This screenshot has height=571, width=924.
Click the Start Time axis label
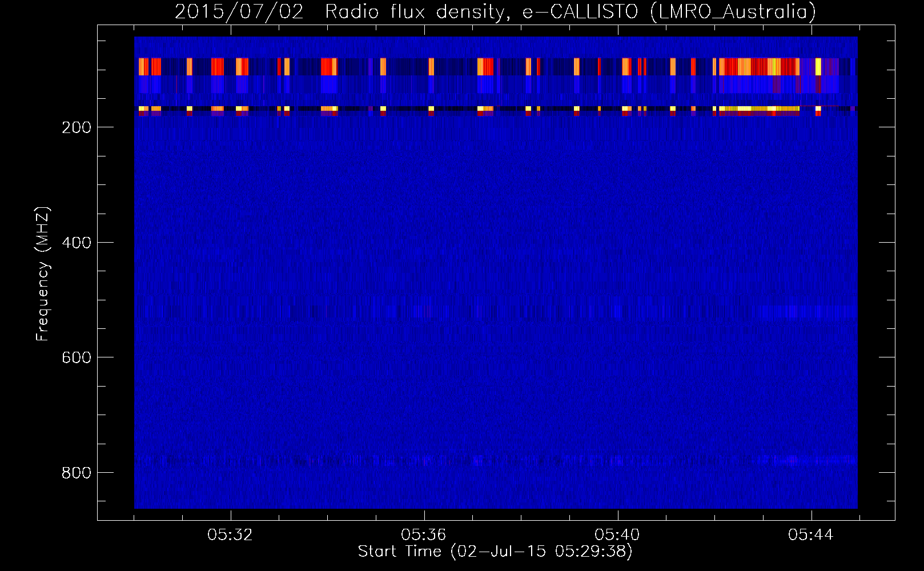pyautogui.click(x=495, y=552)
